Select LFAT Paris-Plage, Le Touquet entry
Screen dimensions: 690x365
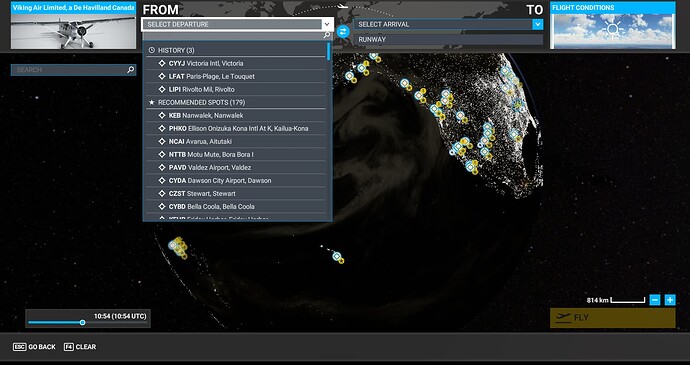coord(236,76)
